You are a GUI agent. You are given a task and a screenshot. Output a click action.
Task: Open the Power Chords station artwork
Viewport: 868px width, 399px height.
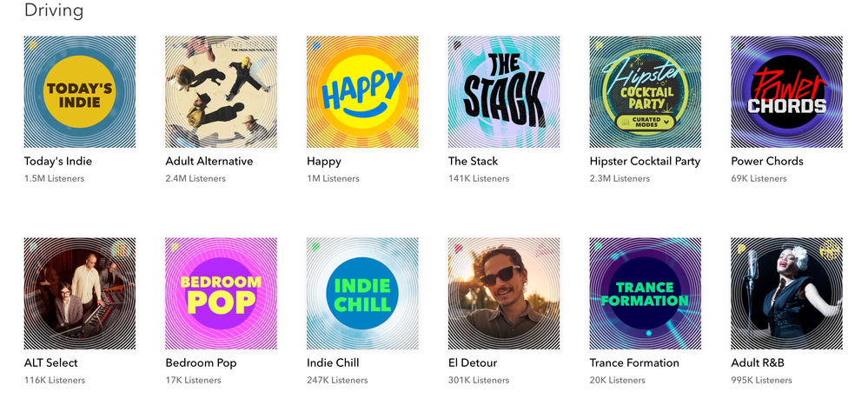(786, 91)
